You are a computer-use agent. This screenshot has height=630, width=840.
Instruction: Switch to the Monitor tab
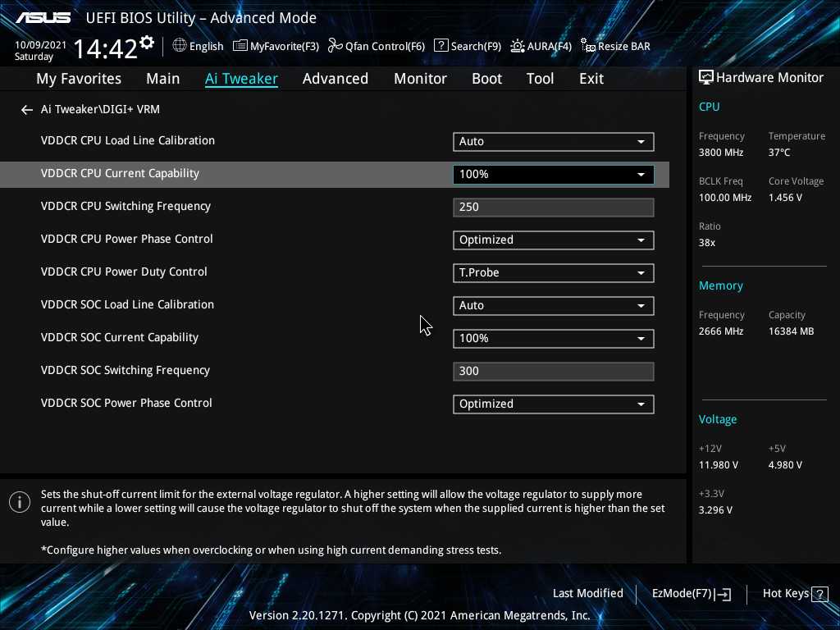tap(420, 79)
